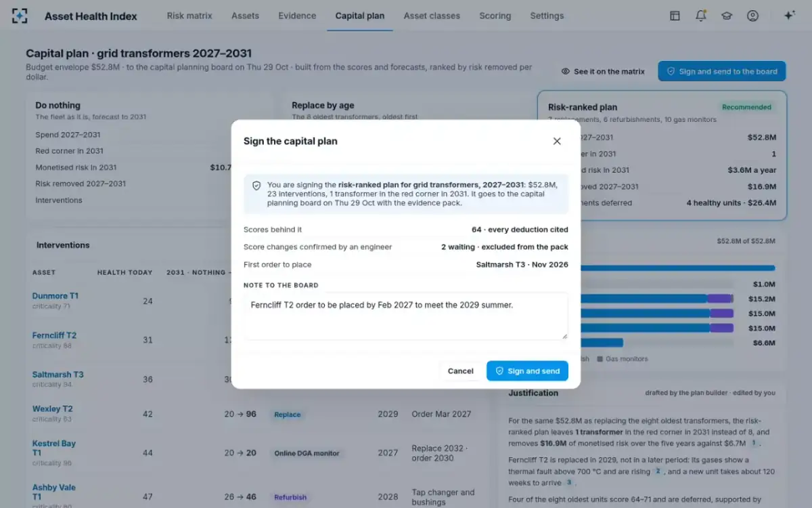Click the Note to the board text field
This screenshot has width=812, height=508.
tap(406, 316)
